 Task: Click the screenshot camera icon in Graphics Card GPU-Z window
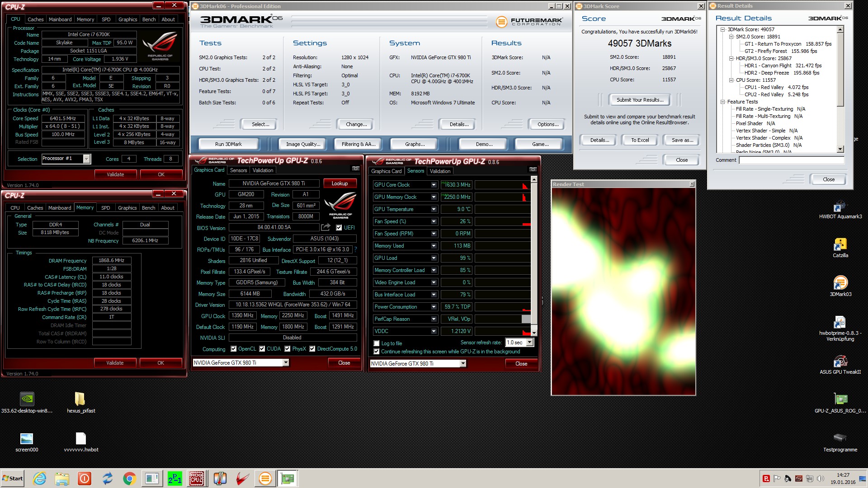tap(356, 169)
